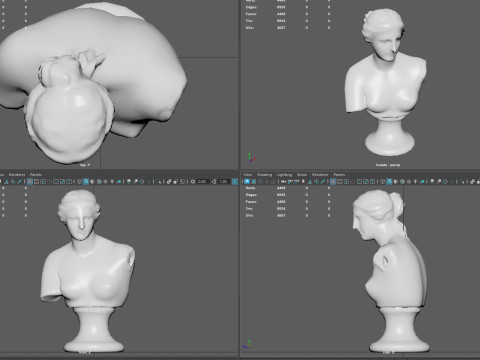The width and height of the screenshot is (480, 360).
Task: Toggle Gate Mask in side panel toolbar
Action: (x=353, y=181)
